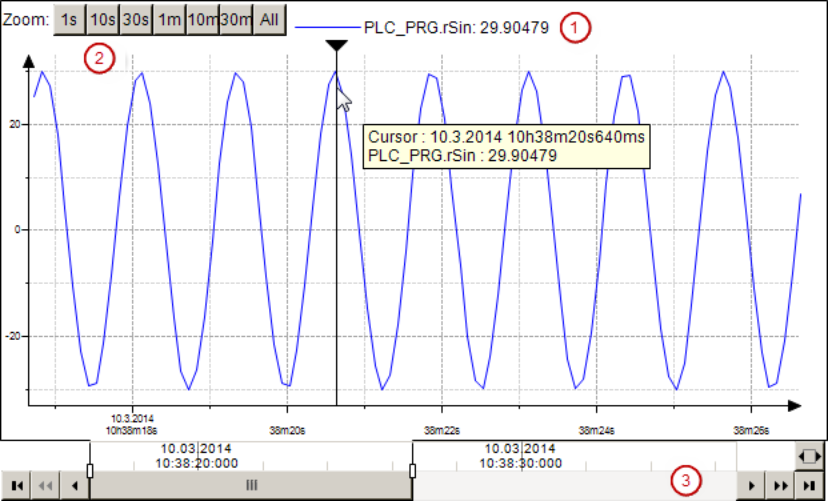Viewport: 828px width, 501px height.
Task: Show all data with All zoom button
Action: [x=269, y=19]
